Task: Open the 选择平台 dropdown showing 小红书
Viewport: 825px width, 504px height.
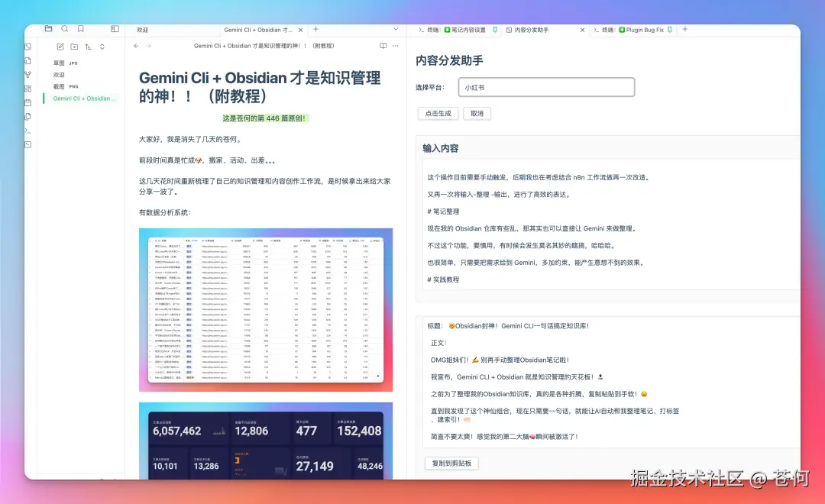Action: [545, 87]
